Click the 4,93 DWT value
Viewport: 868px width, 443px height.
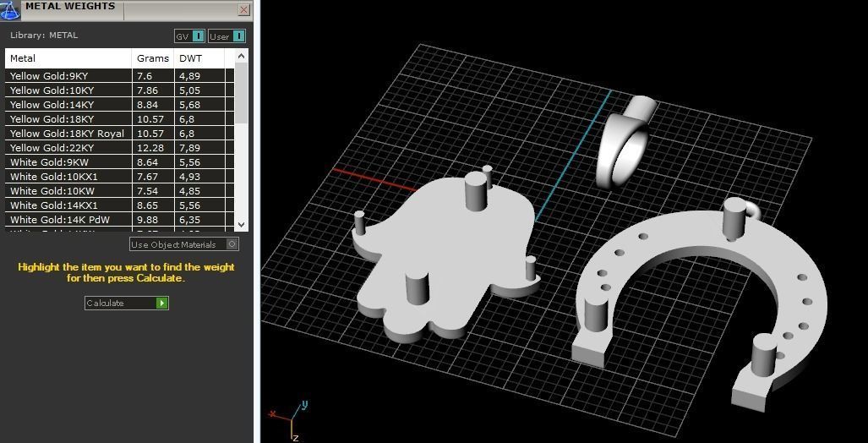(x=190, y=177)
